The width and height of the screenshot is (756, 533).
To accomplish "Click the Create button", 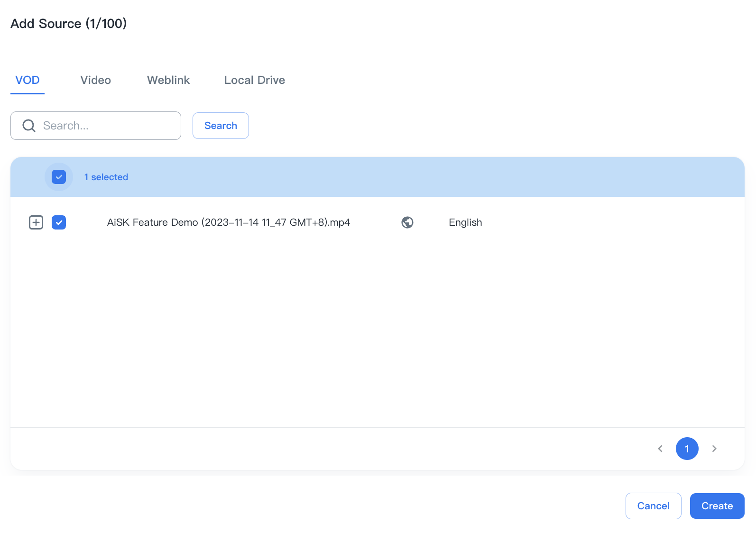I will tap(717, 506).
